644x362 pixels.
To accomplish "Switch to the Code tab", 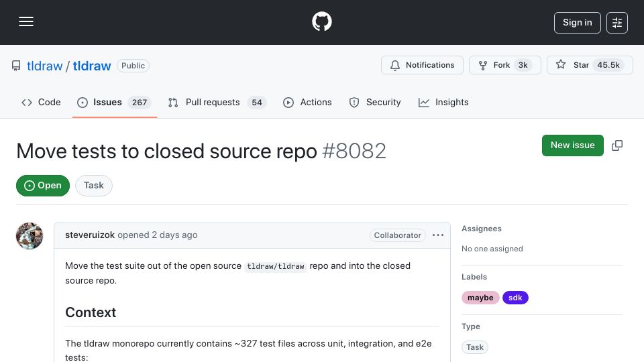I will [41, 102].
